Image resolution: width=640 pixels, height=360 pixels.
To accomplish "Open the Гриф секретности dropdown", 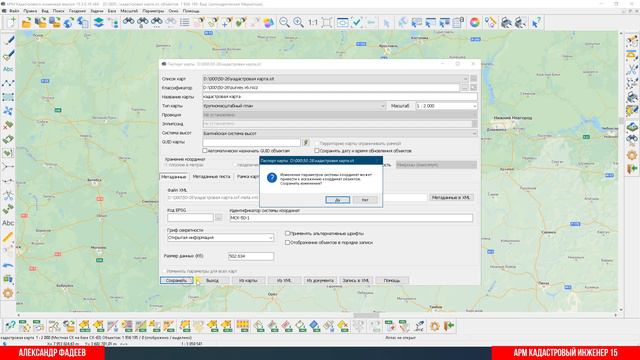I will pyautogui.click(x=271, y=238).
